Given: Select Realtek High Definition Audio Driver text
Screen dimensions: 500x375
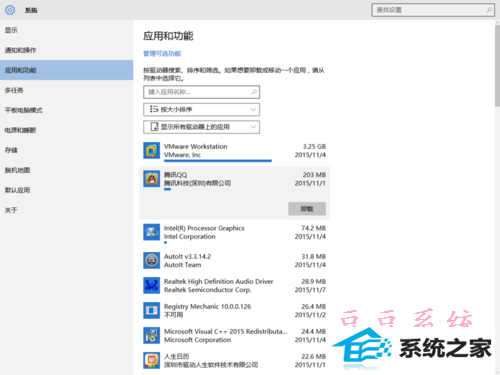Looking at the screenshot, I should coord(218,281).
